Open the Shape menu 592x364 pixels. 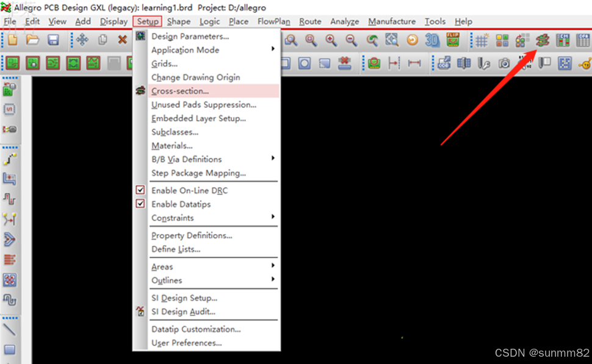tap(179, 21)
